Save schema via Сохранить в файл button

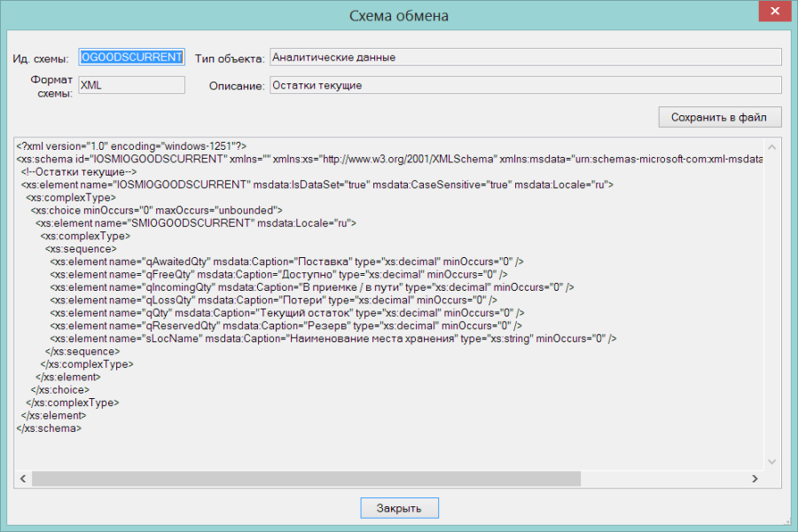pos(720,117)
